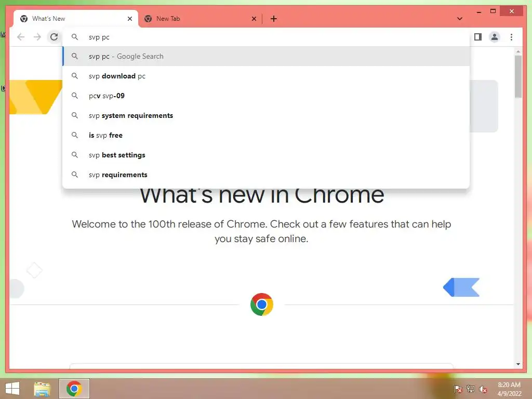532x399 pixels.
Task: Close the What's New tab
Action: 129,19
